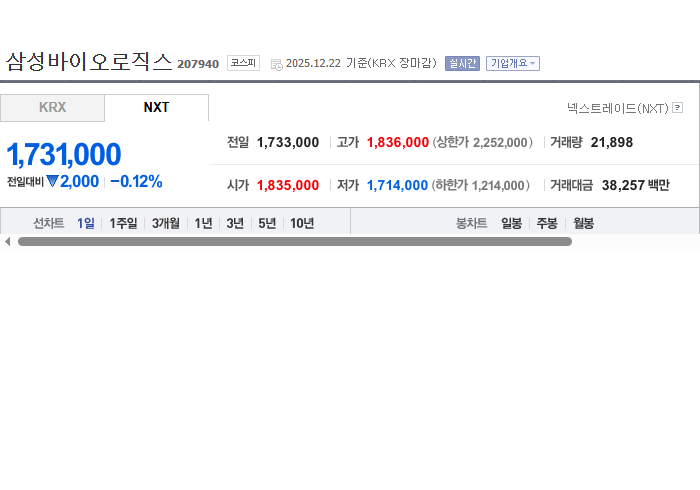Select the 일봉 candle chart
This screenshot has height=490, width=700.
click(x=511, y=223)
